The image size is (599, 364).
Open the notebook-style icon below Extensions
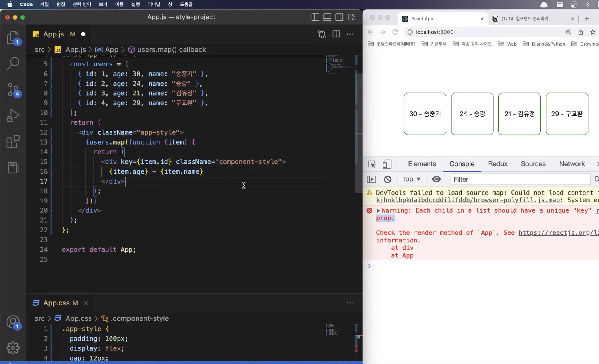tap(13, 168)
